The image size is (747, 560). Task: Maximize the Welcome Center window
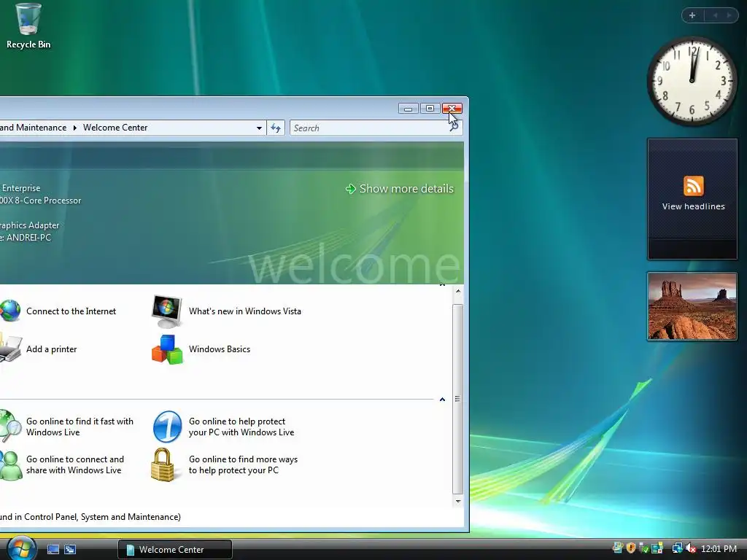coord(430,109)
